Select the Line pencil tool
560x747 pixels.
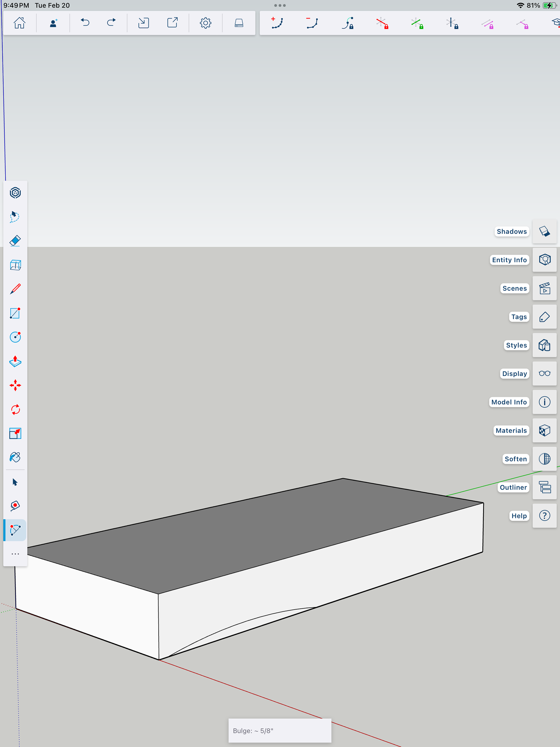click(x=15, y=289)
